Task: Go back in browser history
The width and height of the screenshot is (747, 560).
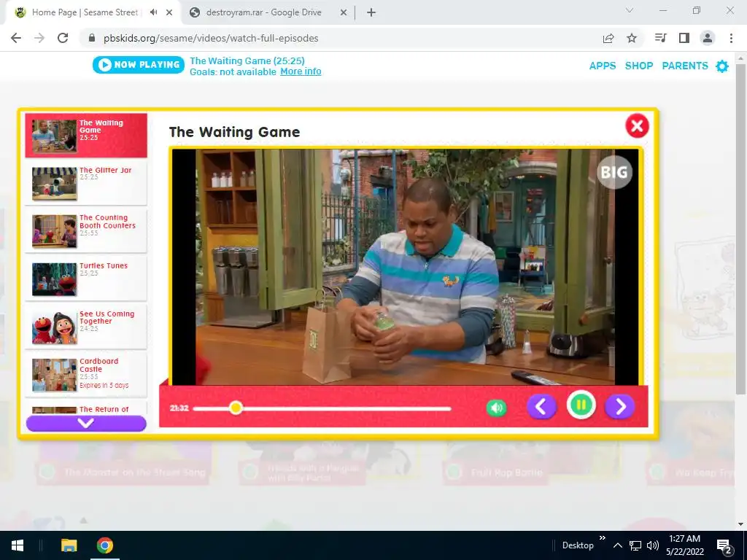Action: click(x=16, y=38)
